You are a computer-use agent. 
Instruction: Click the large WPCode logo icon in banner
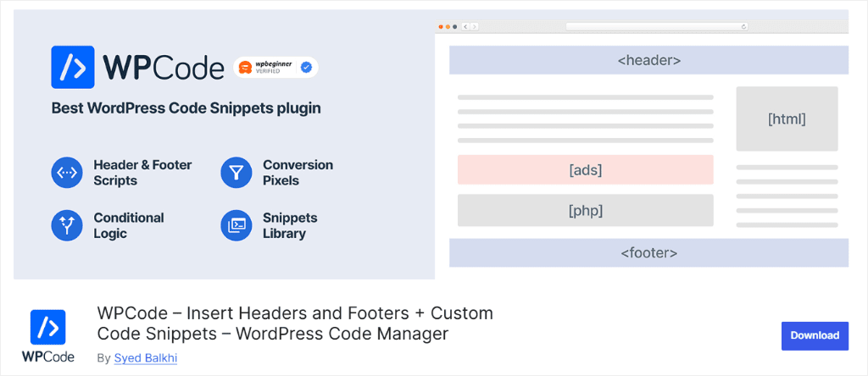pos(73,67)
